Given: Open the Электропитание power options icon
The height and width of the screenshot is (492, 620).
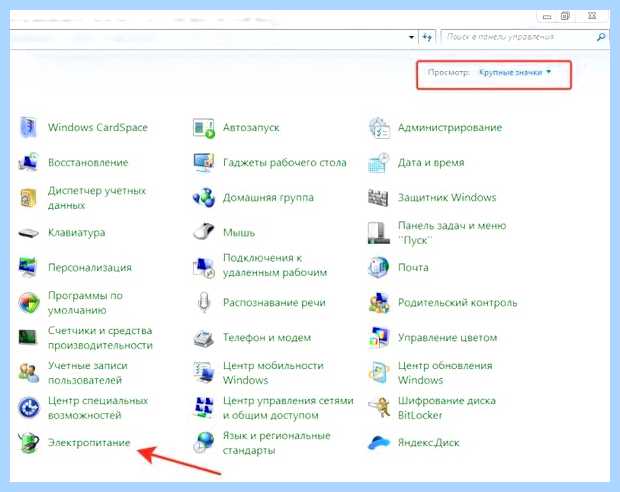Looking at the screenshot, I should pos(28,443).
